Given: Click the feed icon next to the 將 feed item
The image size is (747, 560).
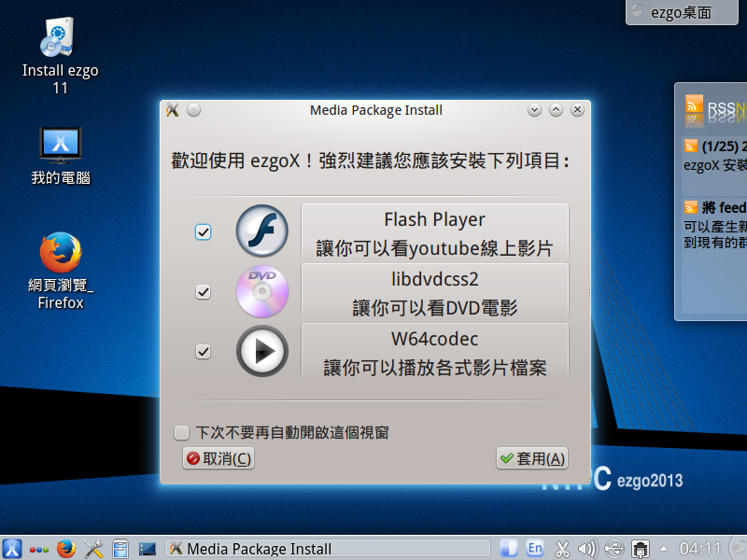Looking at the screenshot, I should 691,207.
